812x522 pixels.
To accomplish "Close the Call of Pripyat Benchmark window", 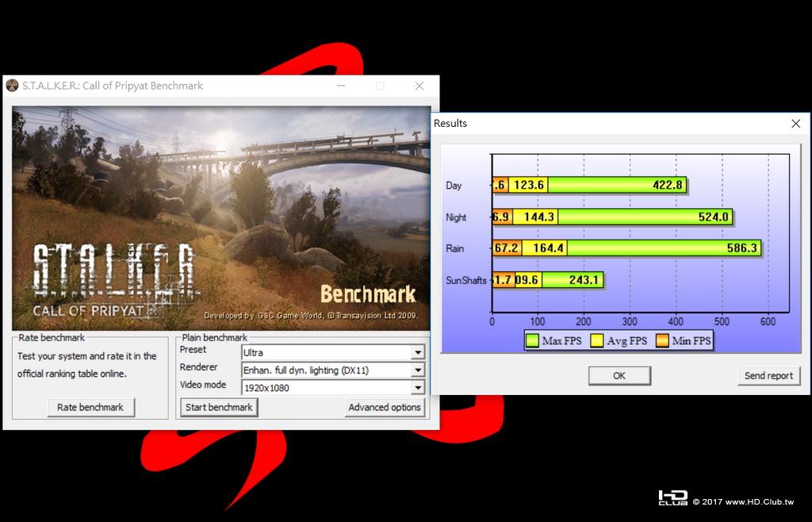I will (419, 86).
